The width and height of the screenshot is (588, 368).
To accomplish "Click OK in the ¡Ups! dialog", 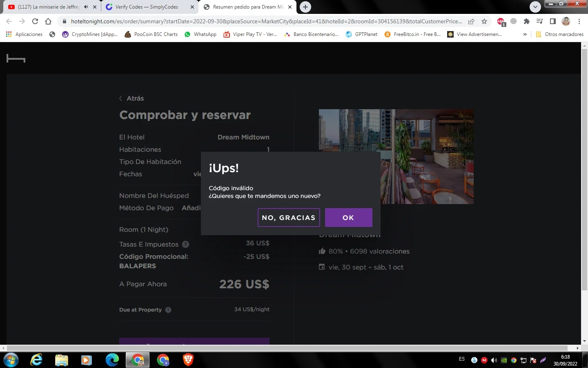I will click(x=348, y=218).
